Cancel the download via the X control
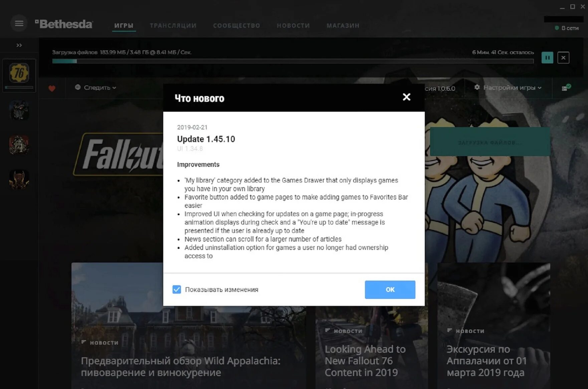Screen dimensions: 588x389 [x=563, y=57]
